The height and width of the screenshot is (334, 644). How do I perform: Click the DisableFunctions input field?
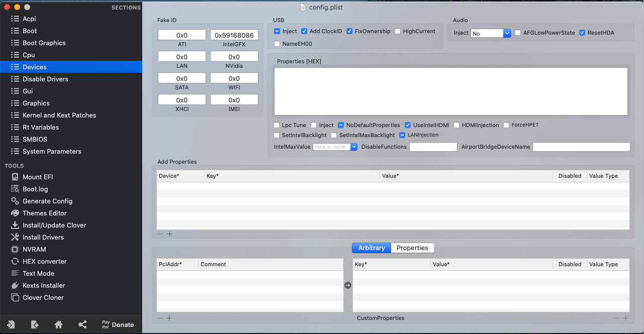[x=433, y=147]
